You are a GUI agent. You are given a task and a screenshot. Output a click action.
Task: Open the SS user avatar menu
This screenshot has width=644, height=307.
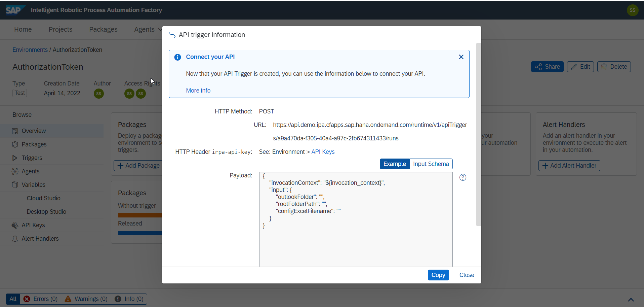click(632, 10)
